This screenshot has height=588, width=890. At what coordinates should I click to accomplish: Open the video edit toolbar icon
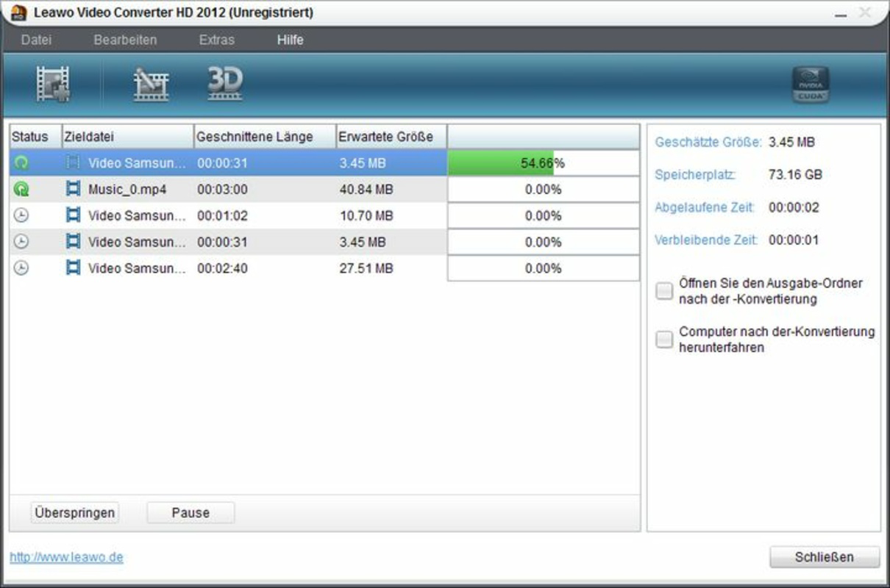coord(151,85)
